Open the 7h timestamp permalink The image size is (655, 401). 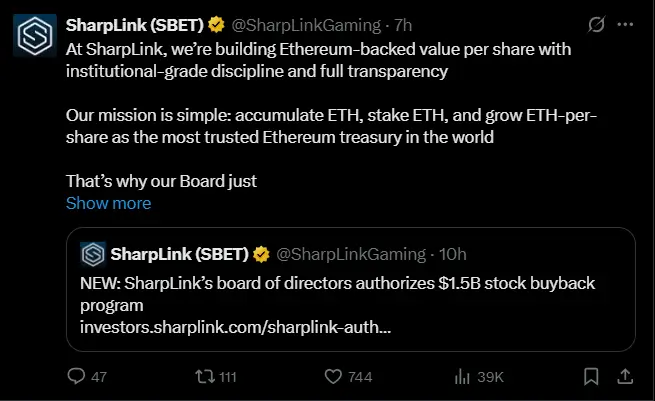pyautogui.click(x=403, y=24)
